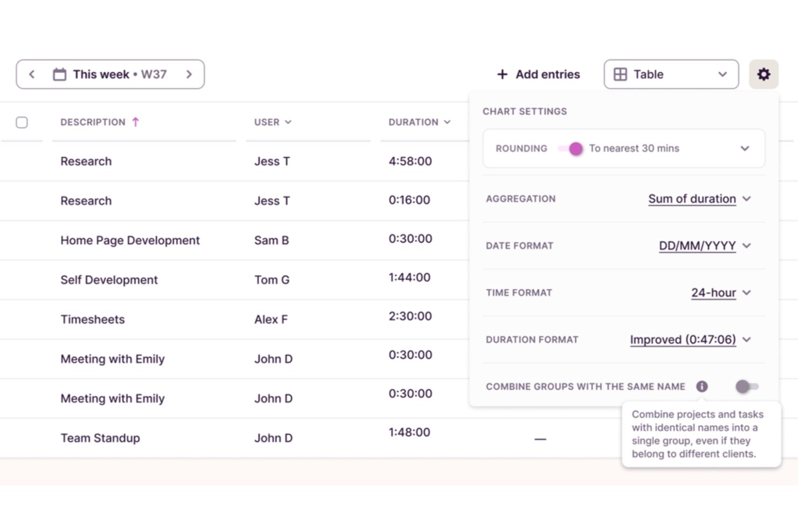Select Timesheets entry description

click(92, 319)
